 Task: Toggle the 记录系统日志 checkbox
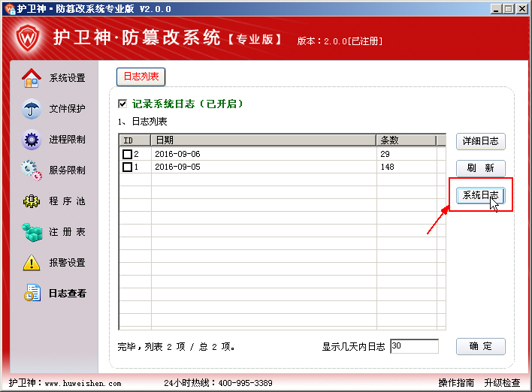pos(123,104)
